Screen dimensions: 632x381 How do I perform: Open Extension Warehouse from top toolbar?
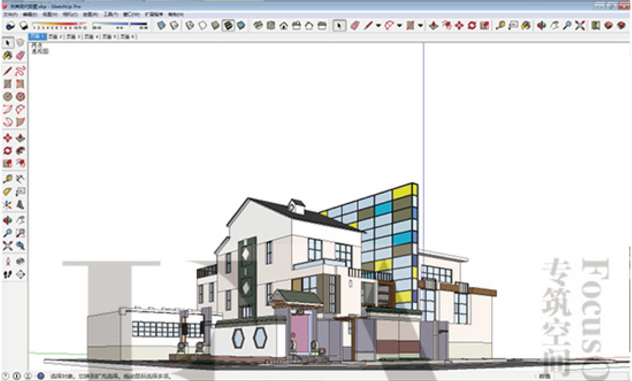tap(622, 26)
